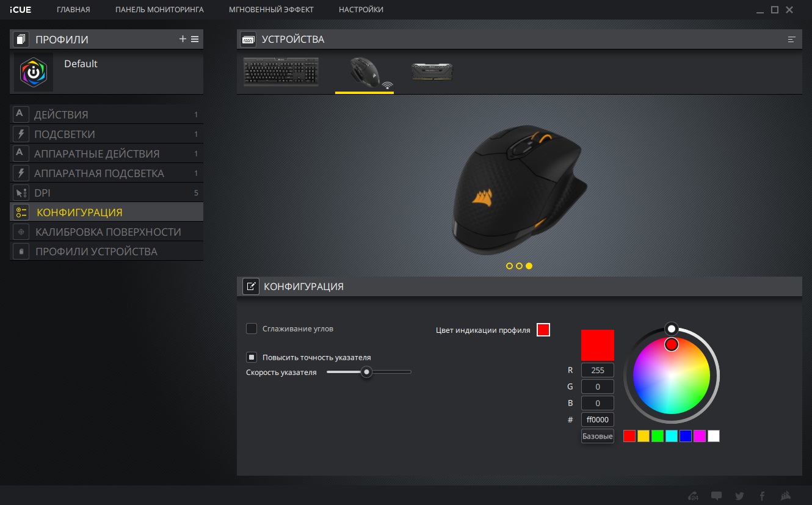Select second mouse view dot indicator

pos(519,266)
